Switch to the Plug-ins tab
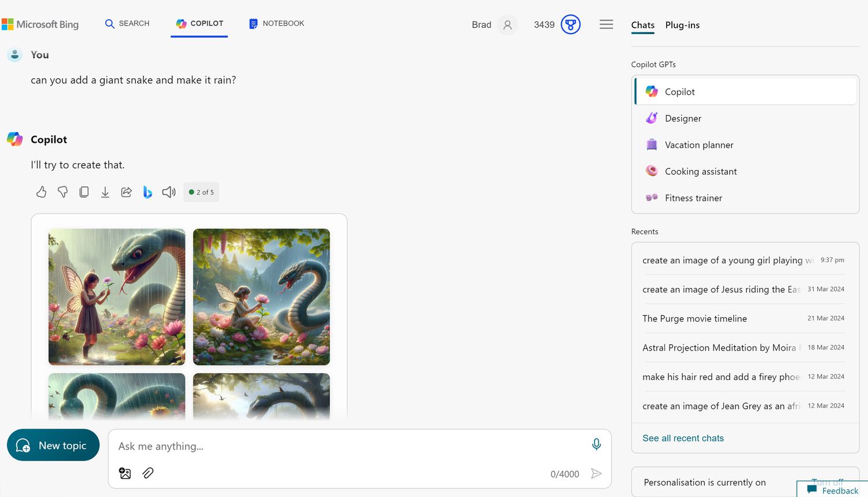 click(682, 25)
